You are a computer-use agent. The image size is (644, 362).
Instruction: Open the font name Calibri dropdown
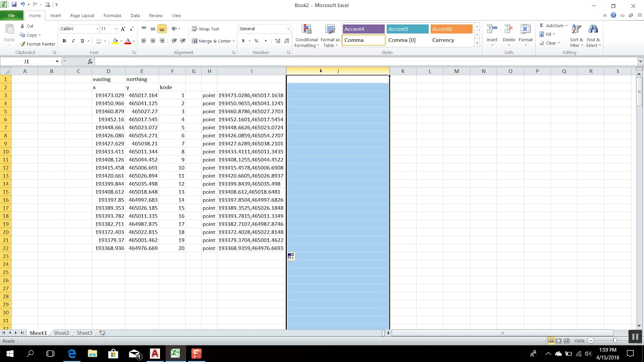click(x=97, y=29)
